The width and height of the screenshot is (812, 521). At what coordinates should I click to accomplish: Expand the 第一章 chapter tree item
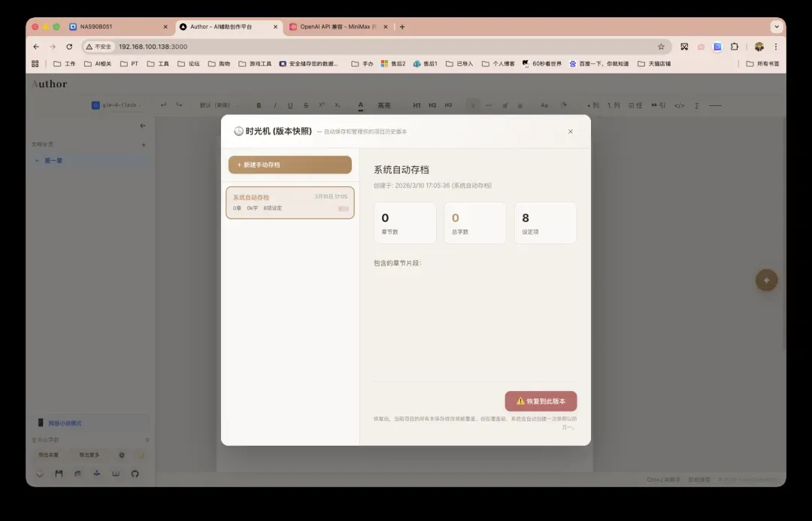[x=38, y=160]
